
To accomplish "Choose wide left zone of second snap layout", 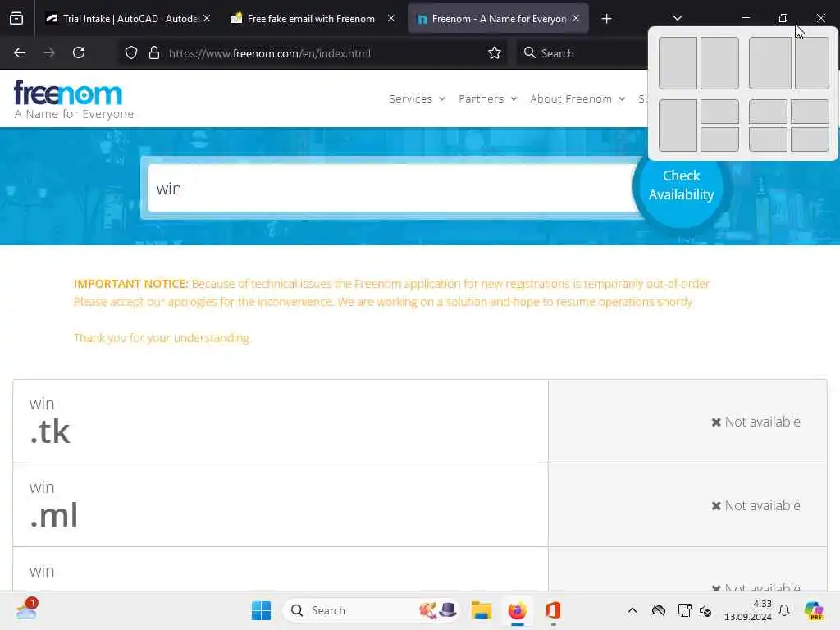I will click(769, 63).
